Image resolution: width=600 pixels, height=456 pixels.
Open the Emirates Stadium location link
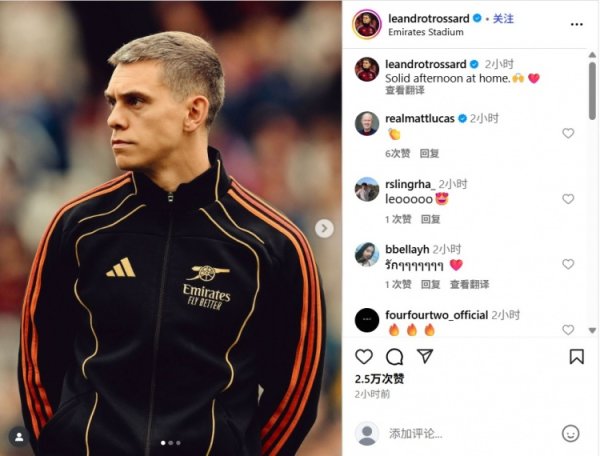pos(426,32)
